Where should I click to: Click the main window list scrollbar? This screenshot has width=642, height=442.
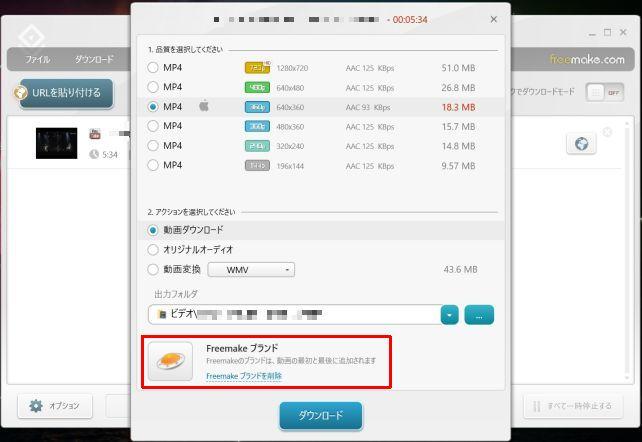click(627, 250)
